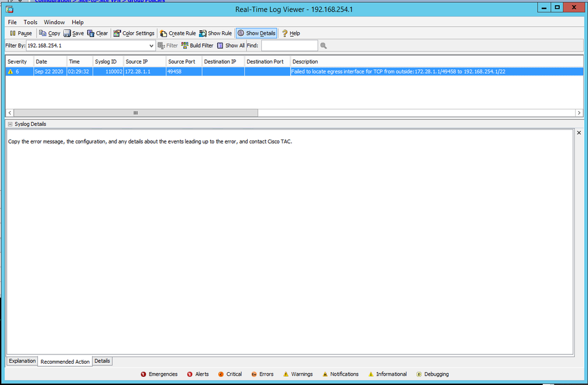Click the log table horizontal scrollbar thumb

click(136, 112)
